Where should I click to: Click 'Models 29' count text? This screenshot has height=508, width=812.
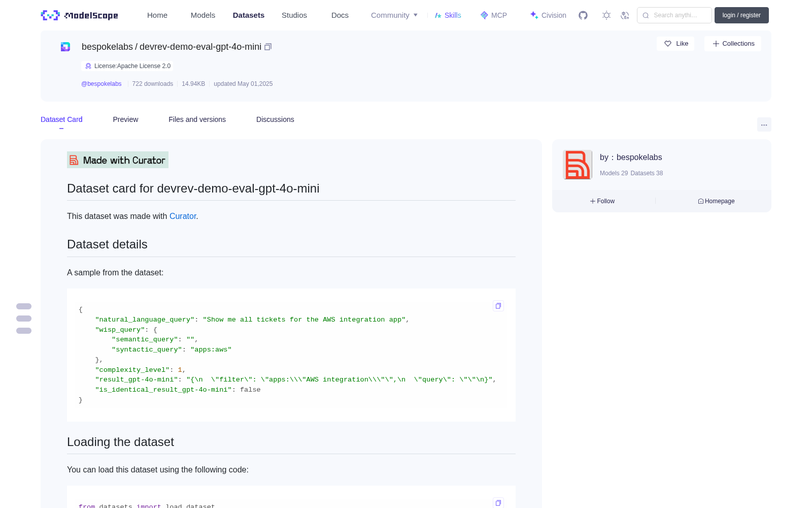[614, 173]
